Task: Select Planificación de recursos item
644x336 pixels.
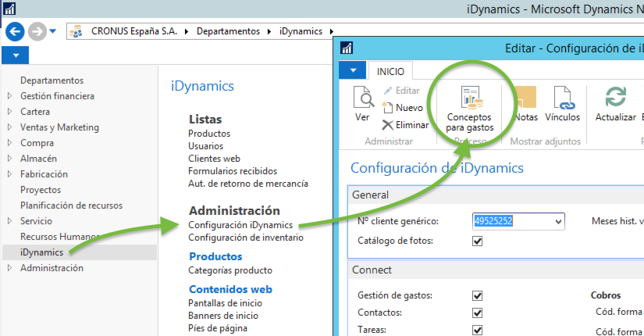Action: click(72, 206)
